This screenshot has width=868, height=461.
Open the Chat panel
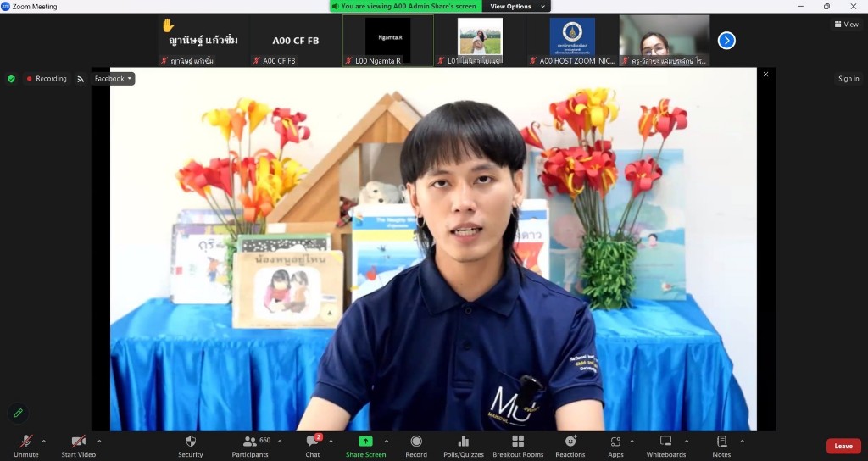coord(313,446)
